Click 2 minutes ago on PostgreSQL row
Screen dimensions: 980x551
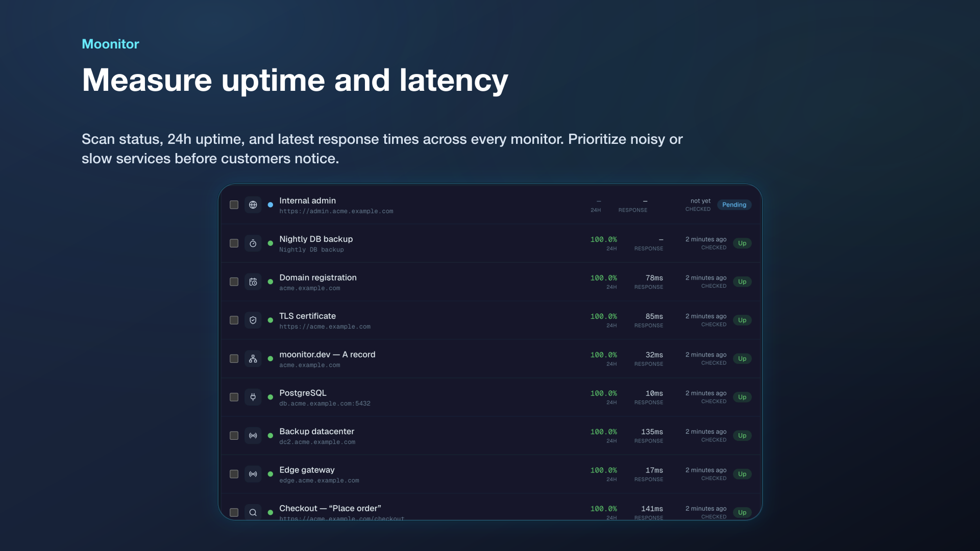click(x=705, y=393)
